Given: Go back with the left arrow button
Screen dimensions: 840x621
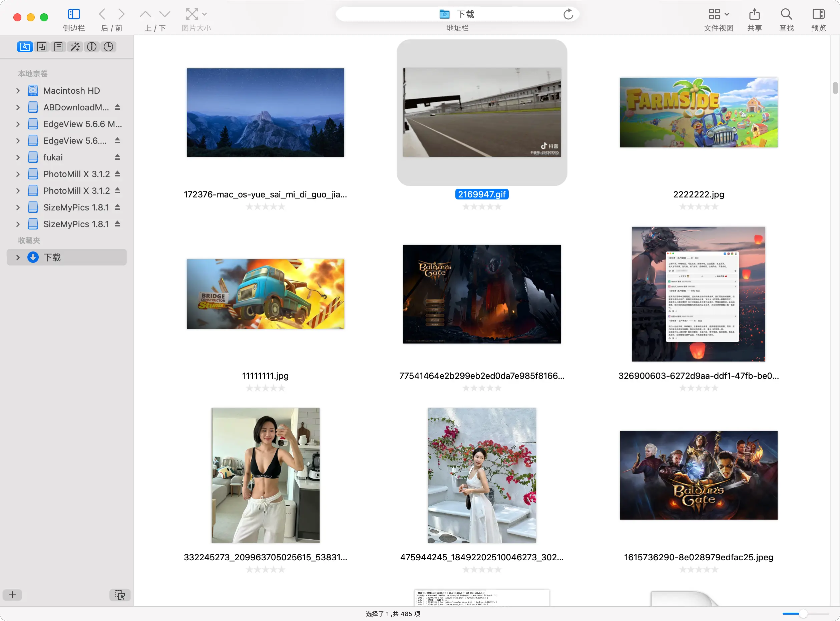Looking at the screenshot, I should 102,14.
